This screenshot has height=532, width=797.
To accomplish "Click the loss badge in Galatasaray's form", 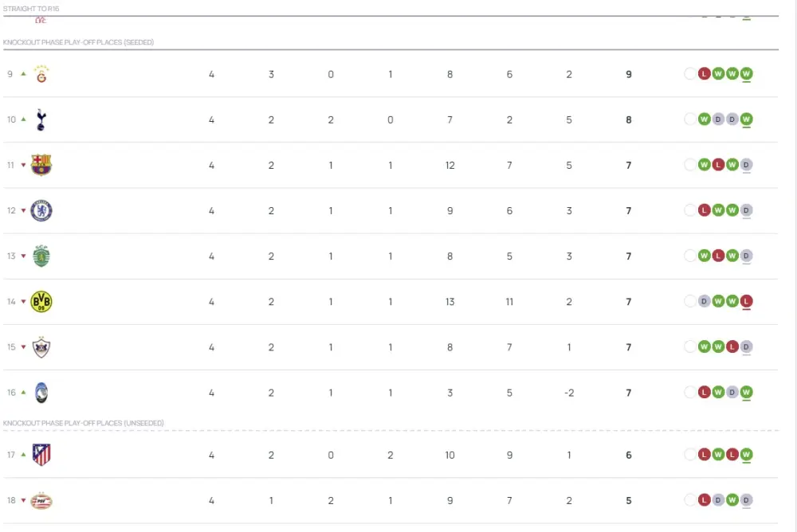I will click(x=704, y=74).
